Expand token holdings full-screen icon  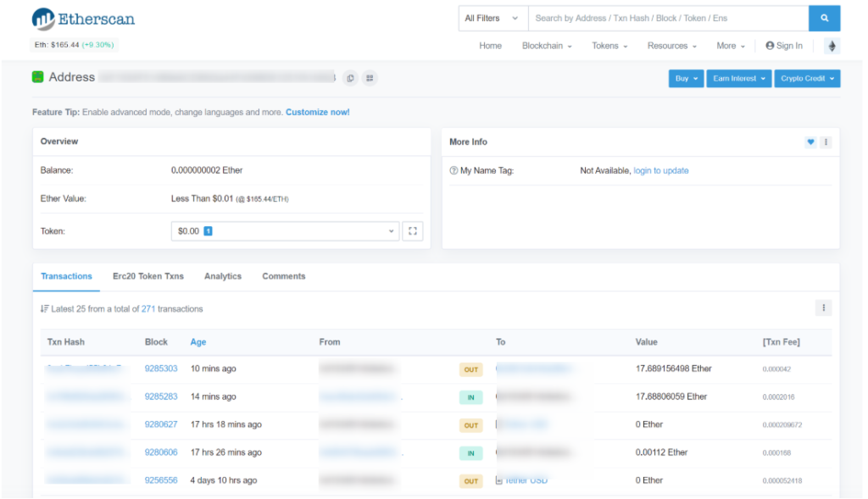coord(413,231)
